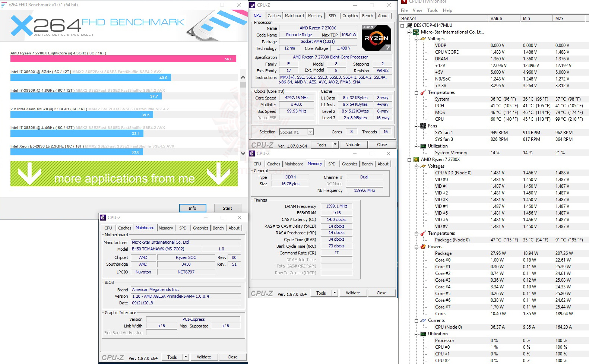
Task: Open About tab in Mainboard CPU-Z window
Action: pyautogui.click(x=234, y=228)
